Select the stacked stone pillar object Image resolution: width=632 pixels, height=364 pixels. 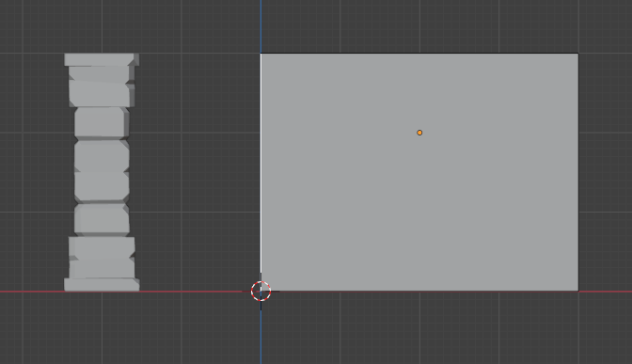(x=102, y=172)
